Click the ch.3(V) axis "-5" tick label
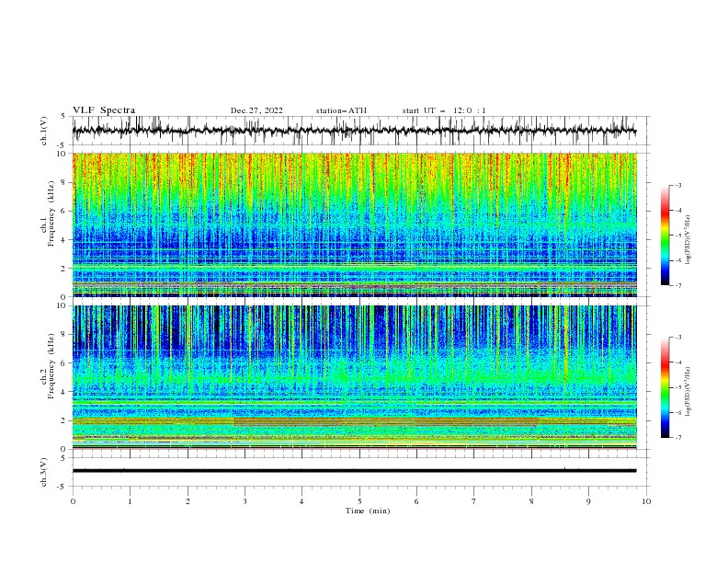Screen dimensions: 728x563 click(x=63, y=487)
